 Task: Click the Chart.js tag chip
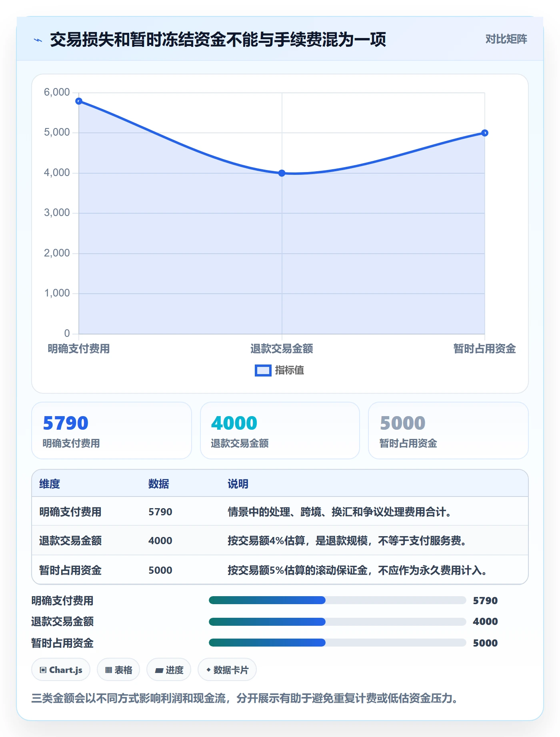point(61,669)
